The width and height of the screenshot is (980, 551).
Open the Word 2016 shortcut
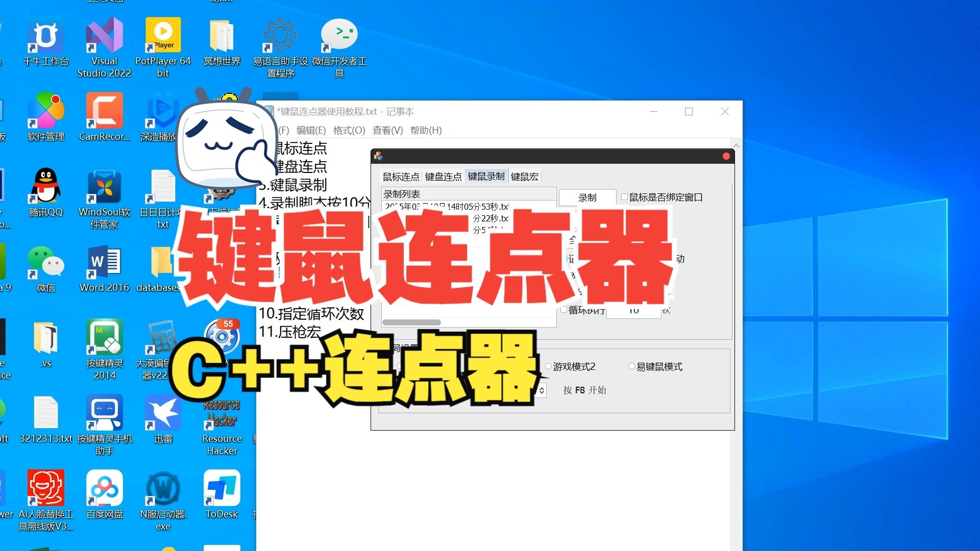[x=104, y=269]
